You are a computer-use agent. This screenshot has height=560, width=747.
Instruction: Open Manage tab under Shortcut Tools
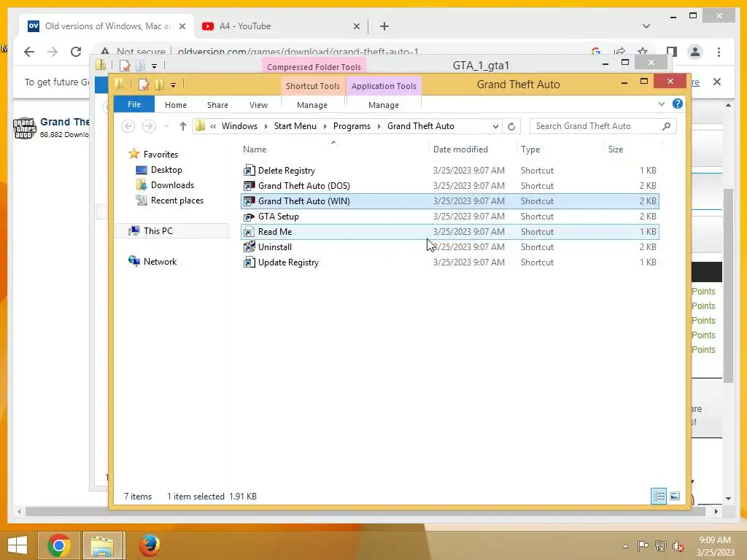[312, 105]
